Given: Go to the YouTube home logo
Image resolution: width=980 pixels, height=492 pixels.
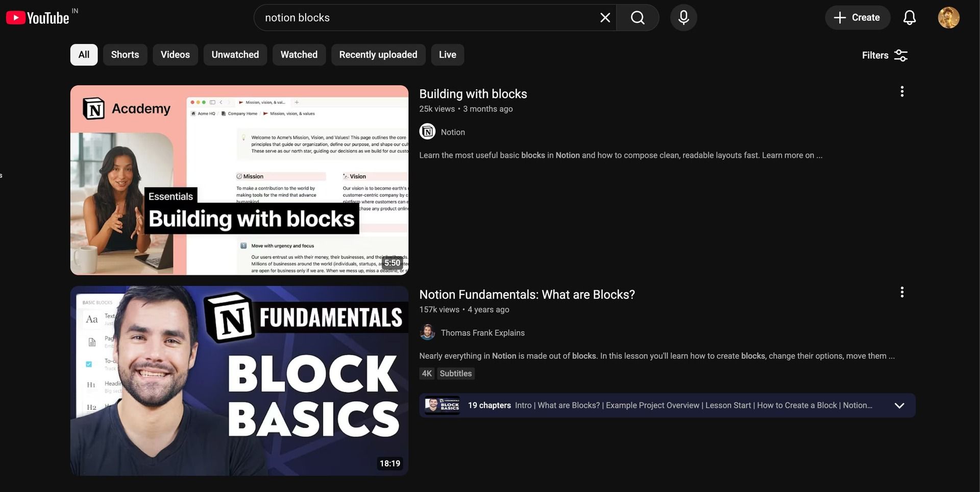Looking at the screenshot, I should coord(38,18).
